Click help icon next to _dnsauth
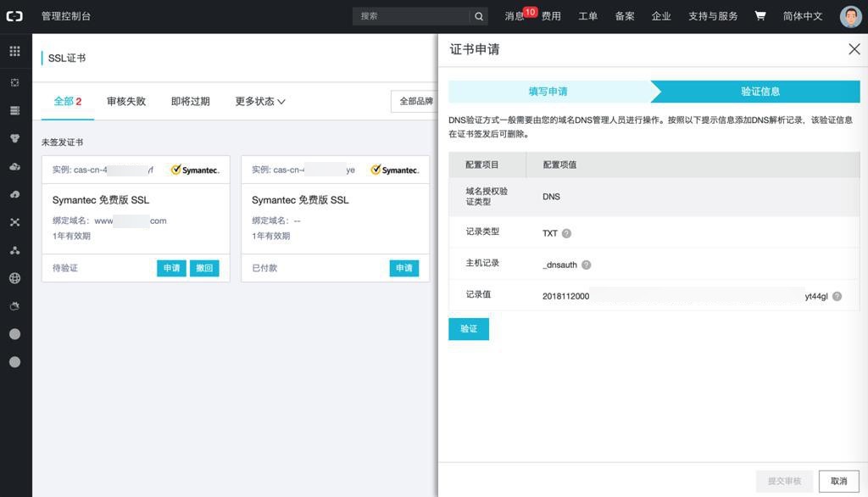The width and height of the screenshot is (868, 497). [x=587, y=265]
